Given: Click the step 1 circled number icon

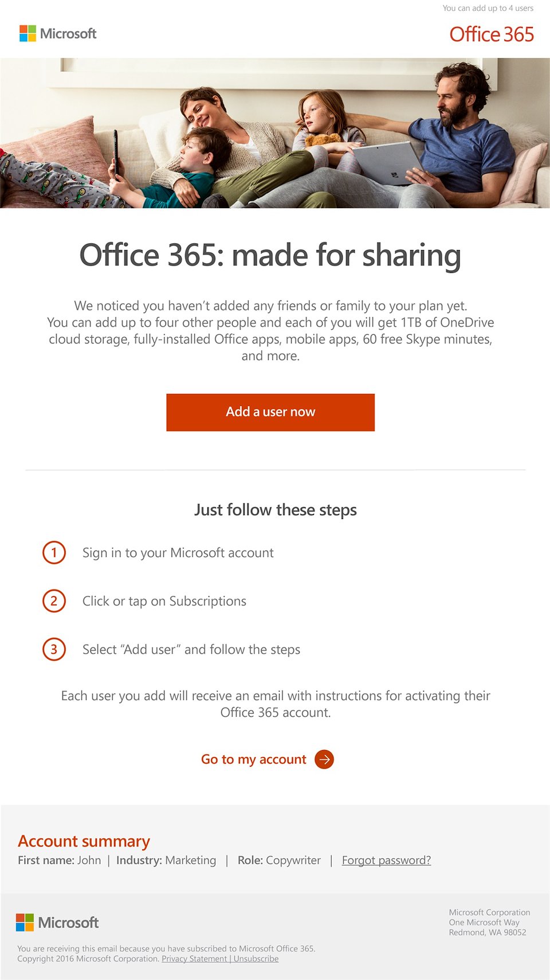Looking at the screenshot, I should click(x=54, y=553).
